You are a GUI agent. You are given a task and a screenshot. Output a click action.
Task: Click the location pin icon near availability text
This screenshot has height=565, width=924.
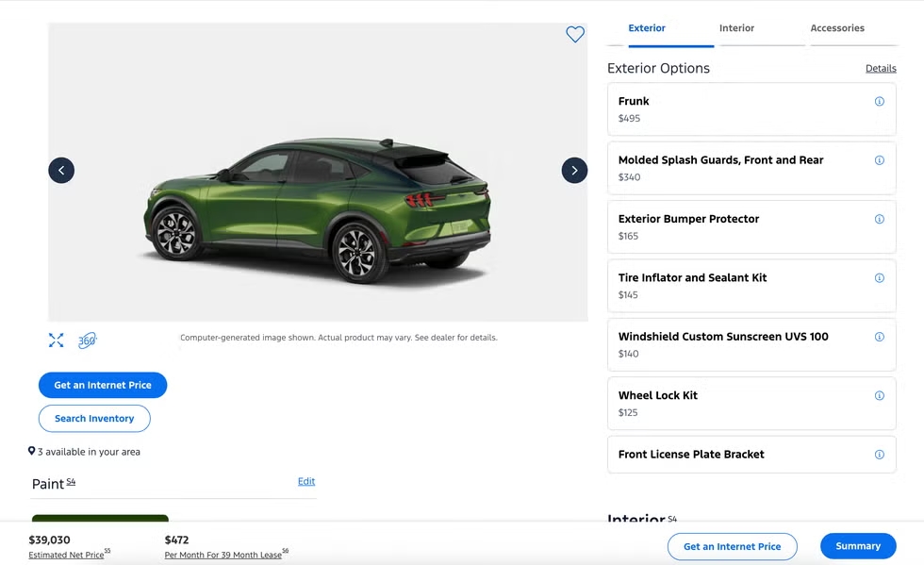pyautogui.click(x=31, y=451)
